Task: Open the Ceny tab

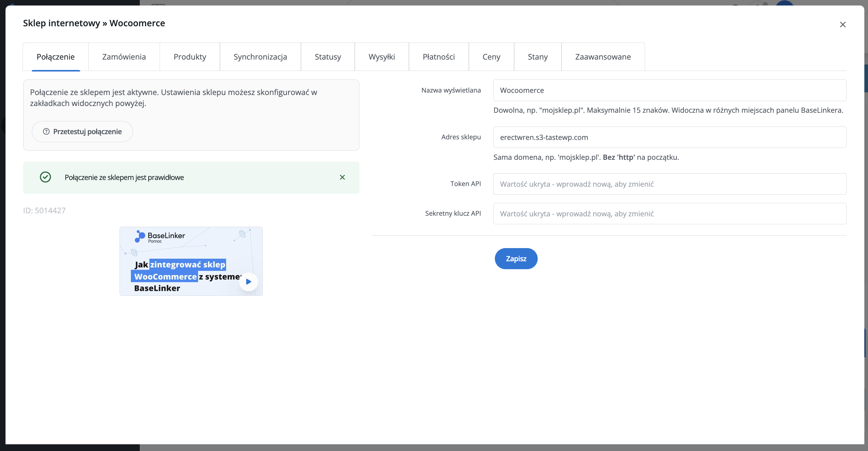Action: [x=491, y=57]
